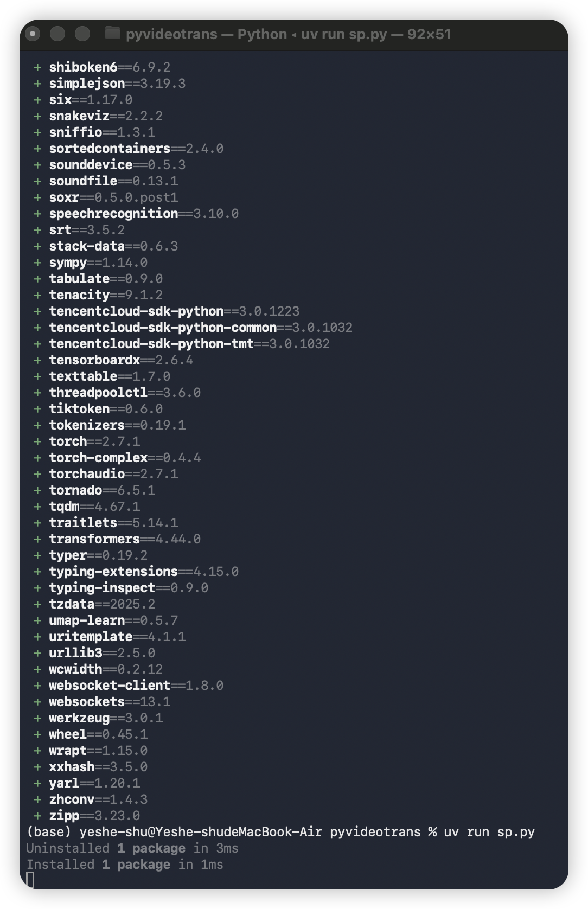This screenshot has height=909, width=588.
Task: Click the folder proxy icon in title bar
Action: point(112,34)
